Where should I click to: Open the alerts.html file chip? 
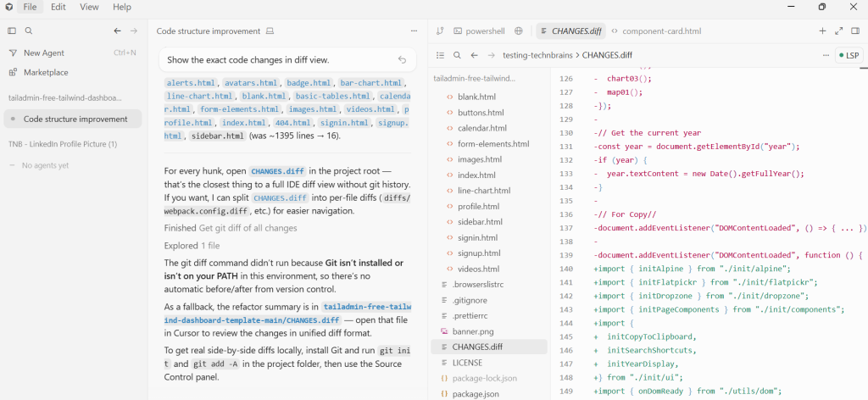point(191,83)
